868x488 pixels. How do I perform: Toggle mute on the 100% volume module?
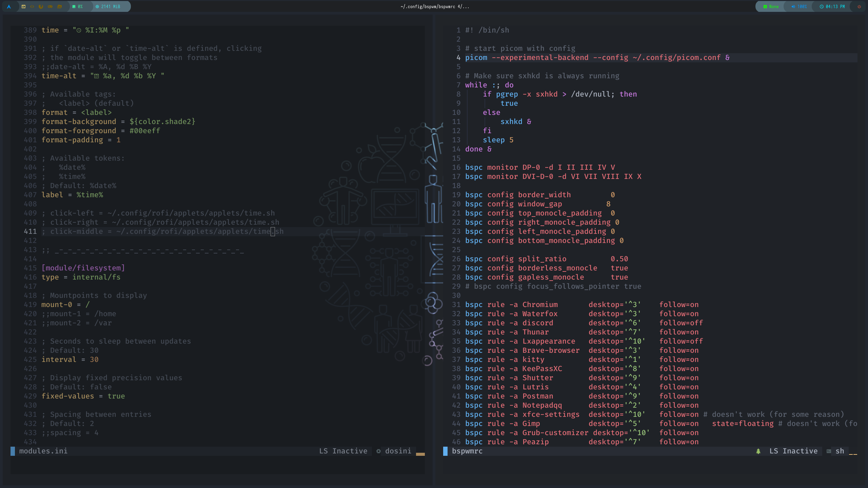(799, 6)
